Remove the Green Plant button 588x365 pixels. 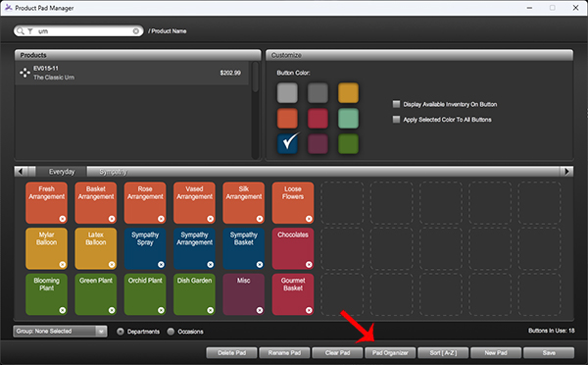(x=112, y=310)
